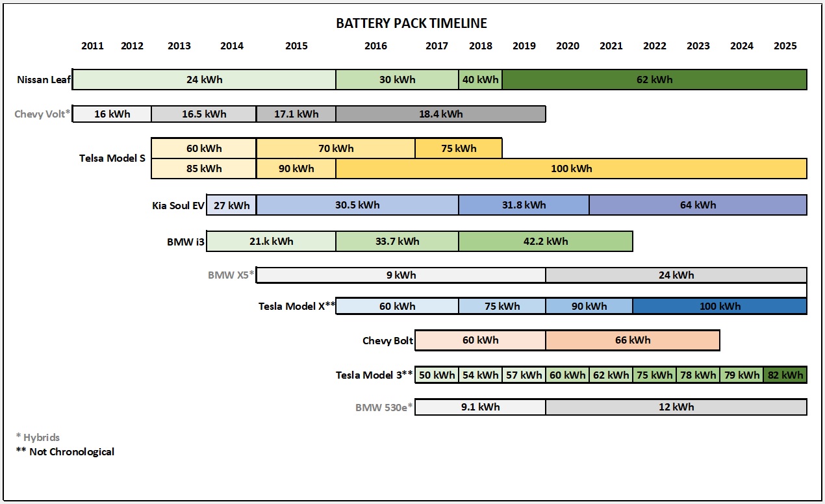Click the 2016 year heading

(375, 45)
